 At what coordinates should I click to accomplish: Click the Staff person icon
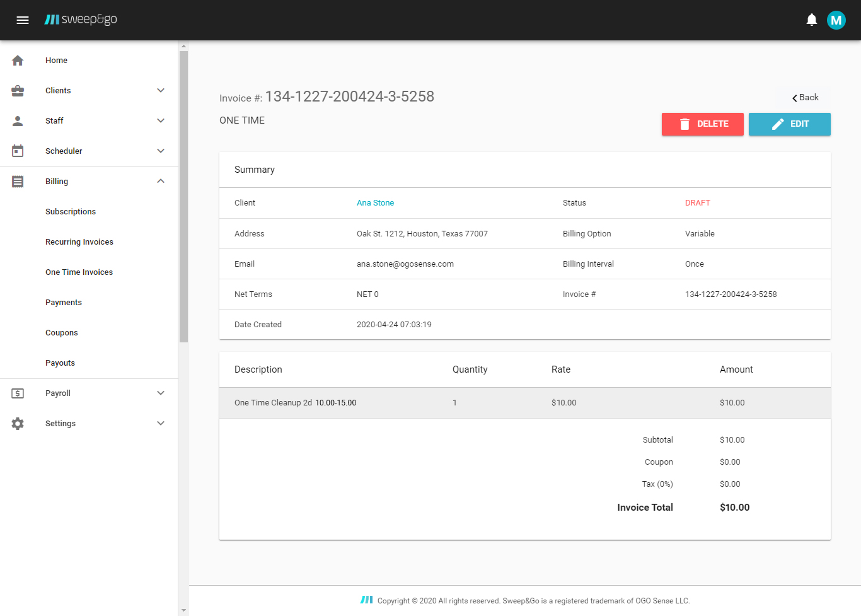tap(18, 121)
